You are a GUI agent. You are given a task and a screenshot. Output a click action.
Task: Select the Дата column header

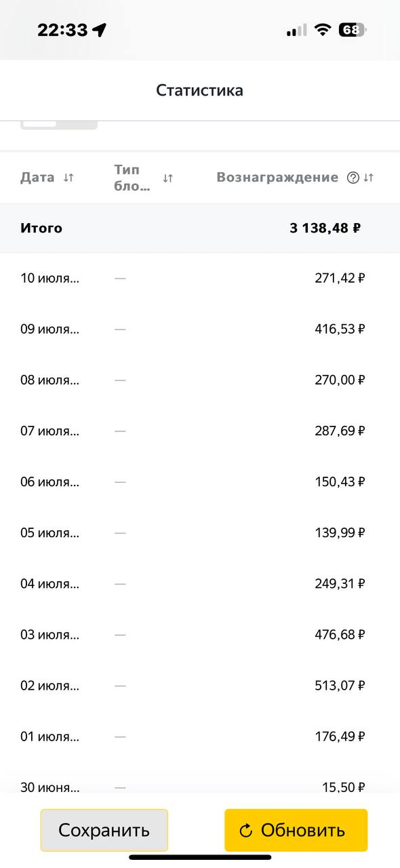coord(37,178)
